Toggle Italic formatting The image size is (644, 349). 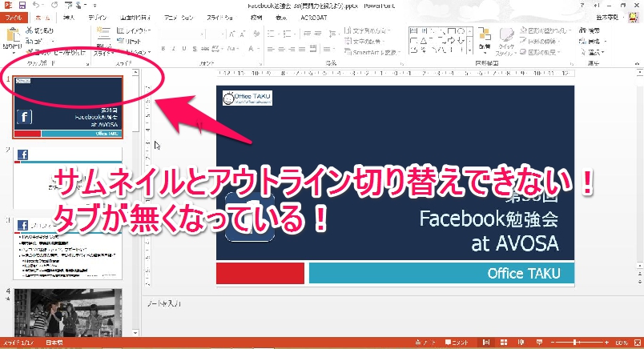(173, 49)
